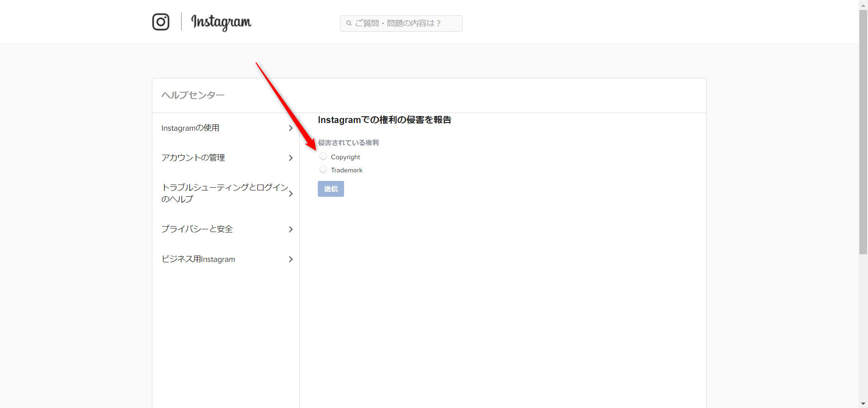Viewport: 868px width, 408px height.
Task: Open the ヘルプセンター heading link
Action: (193, 95)
